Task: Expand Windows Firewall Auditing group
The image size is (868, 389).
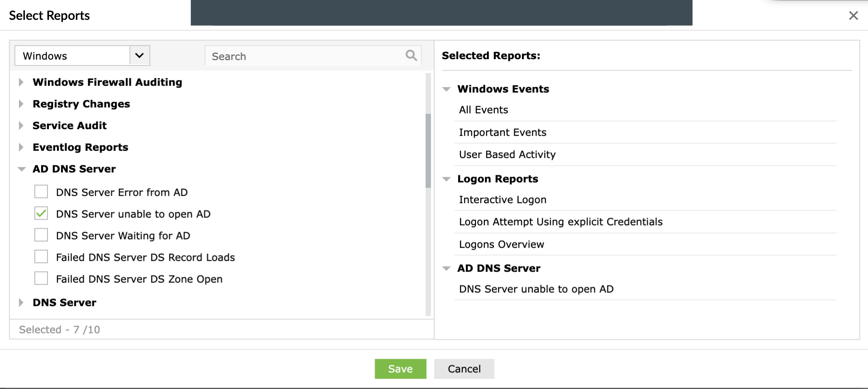Action: 21,82
